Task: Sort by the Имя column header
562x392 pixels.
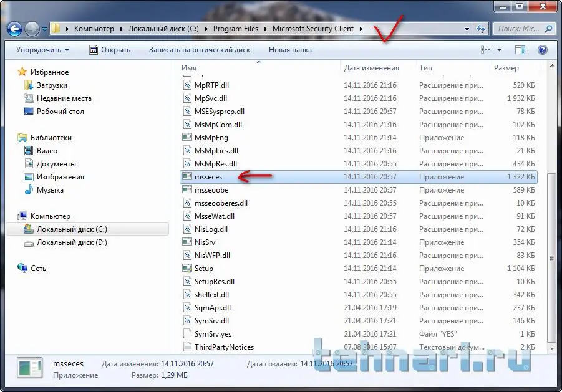Action: point(189,68)
